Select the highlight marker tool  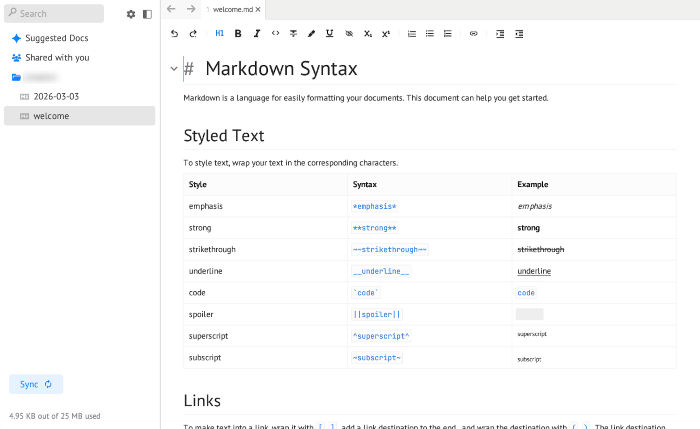[x=311, y=33]
